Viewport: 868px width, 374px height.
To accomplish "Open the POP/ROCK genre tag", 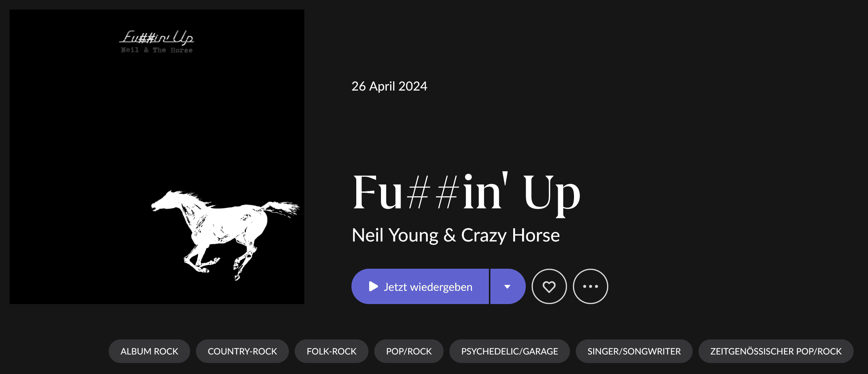I will [x=409, y=351].
